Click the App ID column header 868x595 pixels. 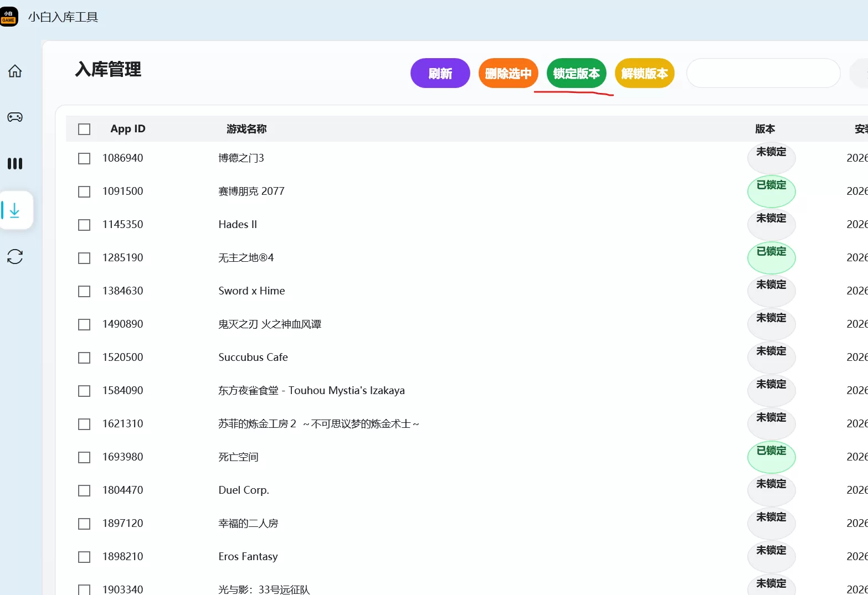[x=127, y=128]
